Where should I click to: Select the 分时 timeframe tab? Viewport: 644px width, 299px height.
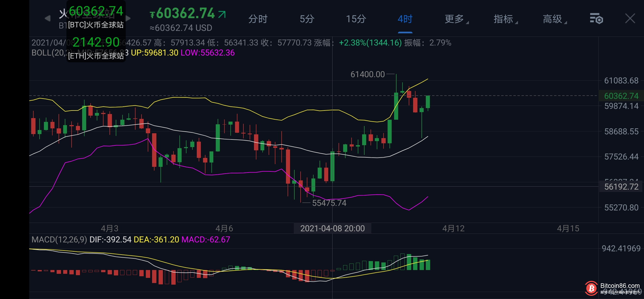click(258, 19)
